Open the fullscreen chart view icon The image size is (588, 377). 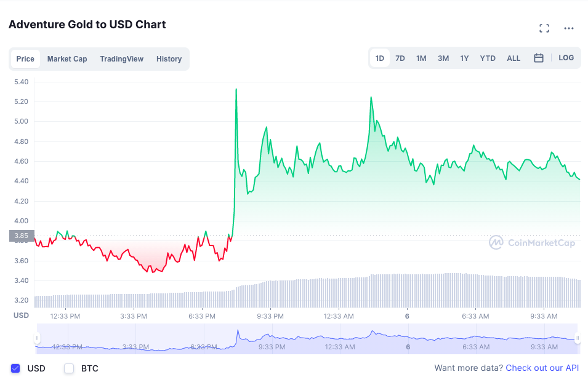click(544, 28)
